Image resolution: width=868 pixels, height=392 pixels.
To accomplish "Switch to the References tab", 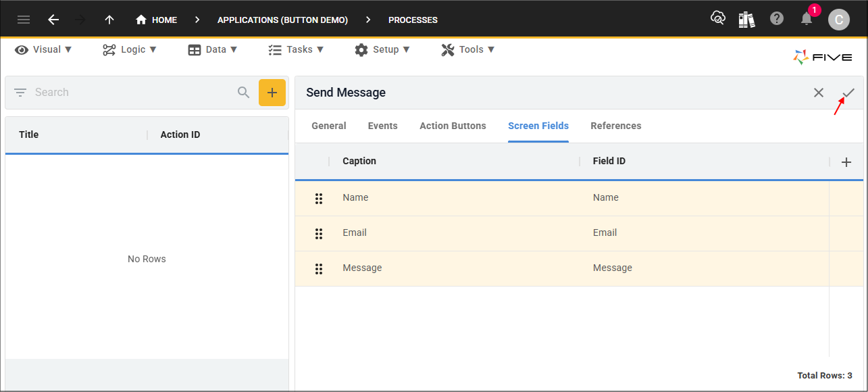I will pos(616,126).
